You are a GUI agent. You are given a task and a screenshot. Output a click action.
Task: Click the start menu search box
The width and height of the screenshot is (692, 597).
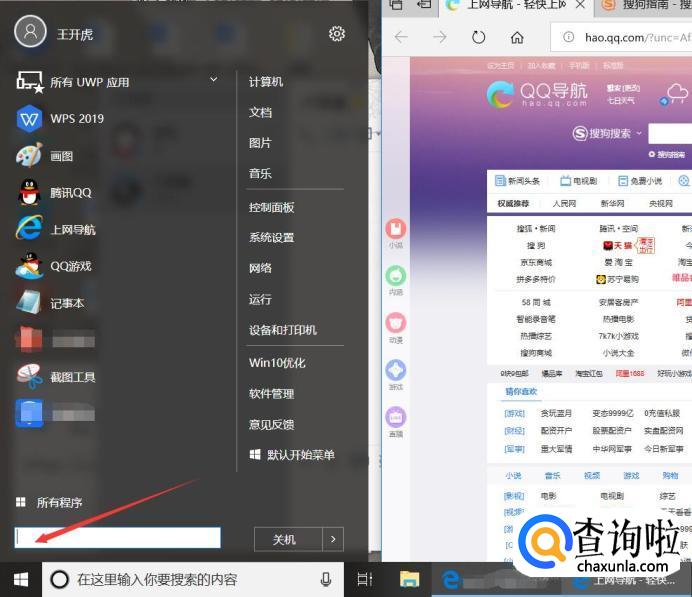click(x=117, y=537)
